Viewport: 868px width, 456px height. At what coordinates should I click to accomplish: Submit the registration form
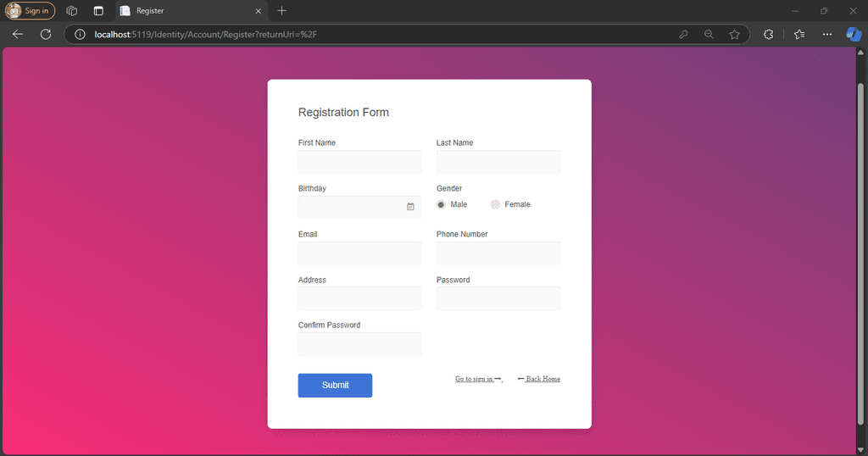[x=335, y=385]
